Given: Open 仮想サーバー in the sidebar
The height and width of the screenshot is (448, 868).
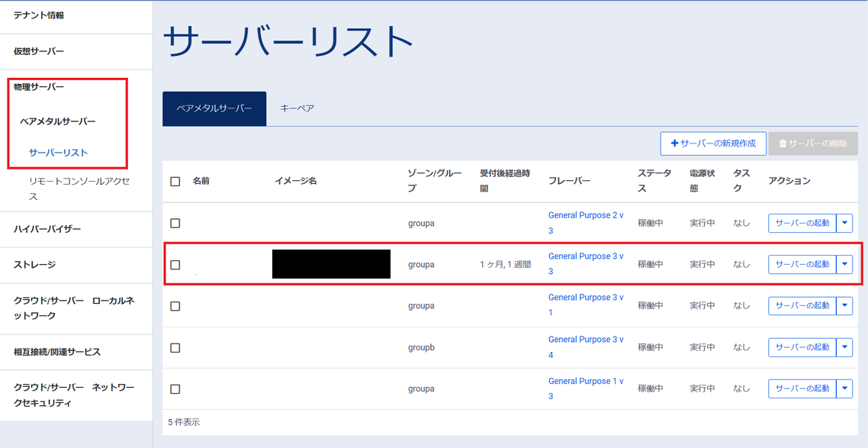Looking at the screenshot, I should [39, 52].
